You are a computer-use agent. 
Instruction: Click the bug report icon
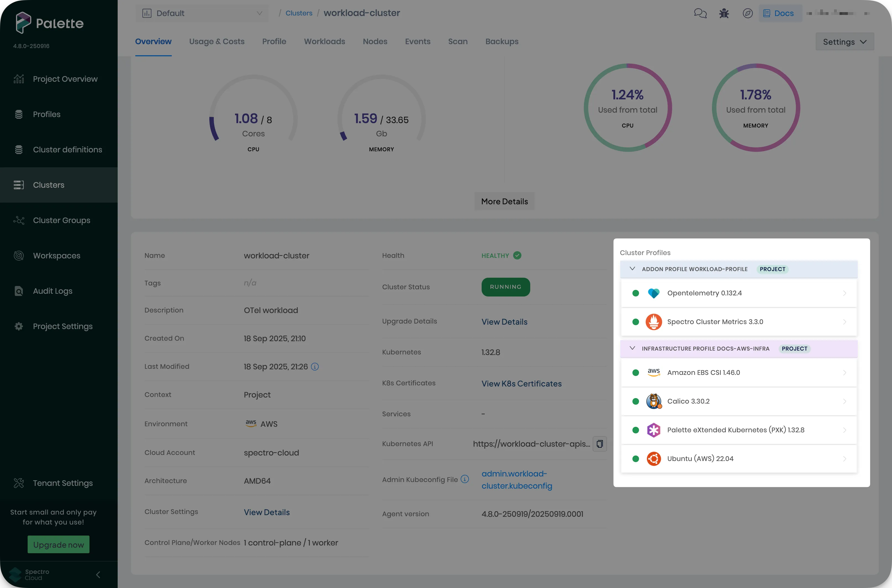tap(724, 13)
